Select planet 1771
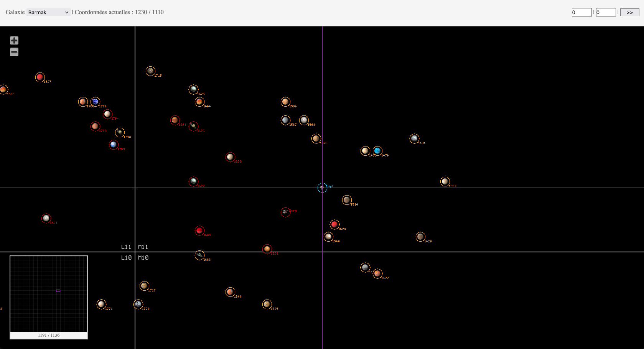 click(101, 304)
